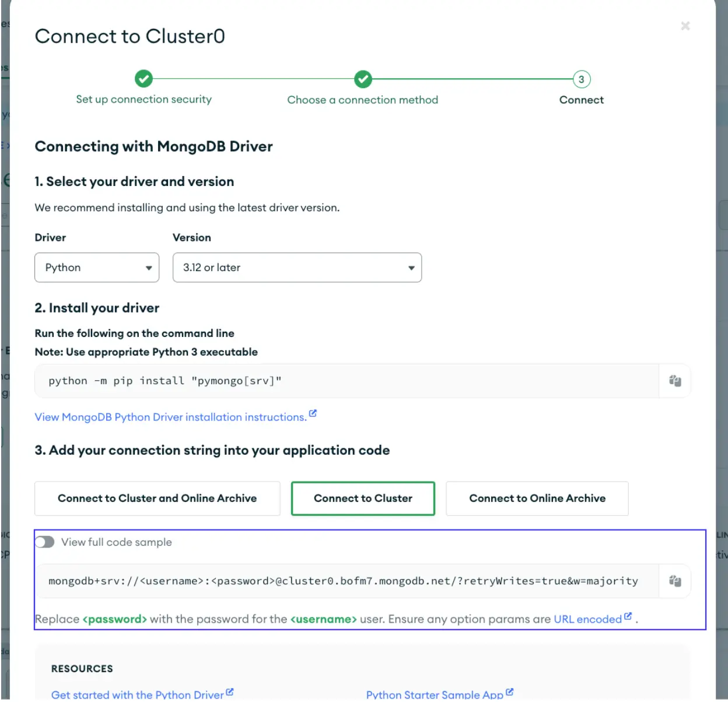Copy the MongoDB connection string
Screen dimensions: 728x702
coord(675,581)
